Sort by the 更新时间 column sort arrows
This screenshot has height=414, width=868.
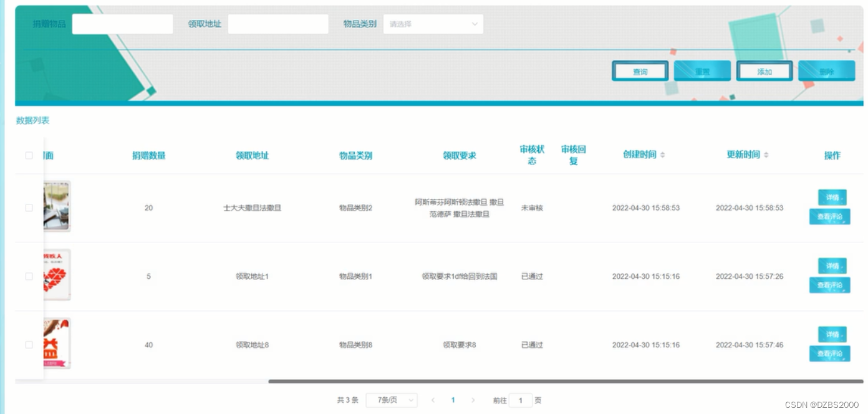pos(766,155)
